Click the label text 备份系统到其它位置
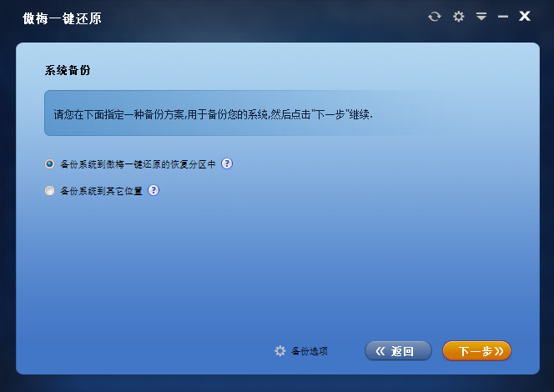The image size is (554, 392). click(102, 191)
